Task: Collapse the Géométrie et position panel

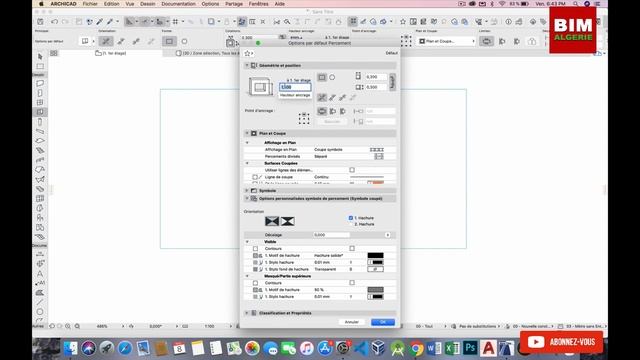Action: pos(247,65)
